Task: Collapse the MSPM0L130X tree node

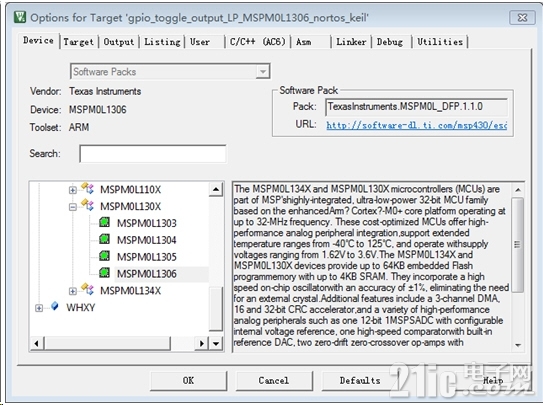Action: pos(72,207)
